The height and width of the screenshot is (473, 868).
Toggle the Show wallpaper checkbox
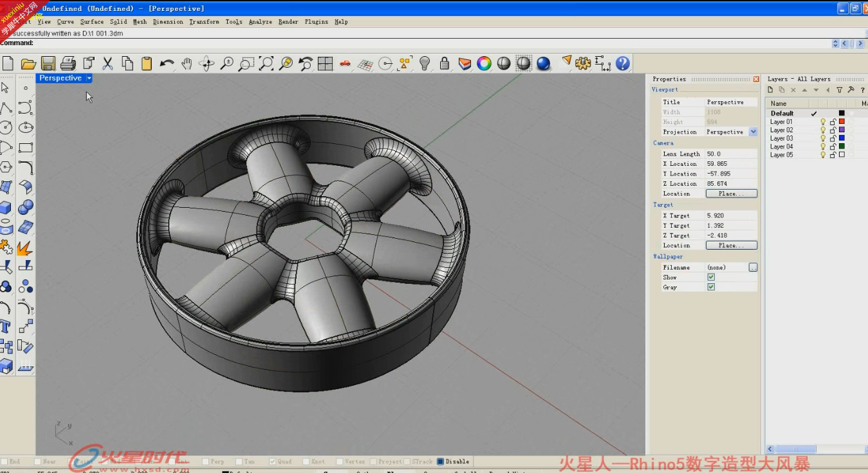click(x=711, y=277)
